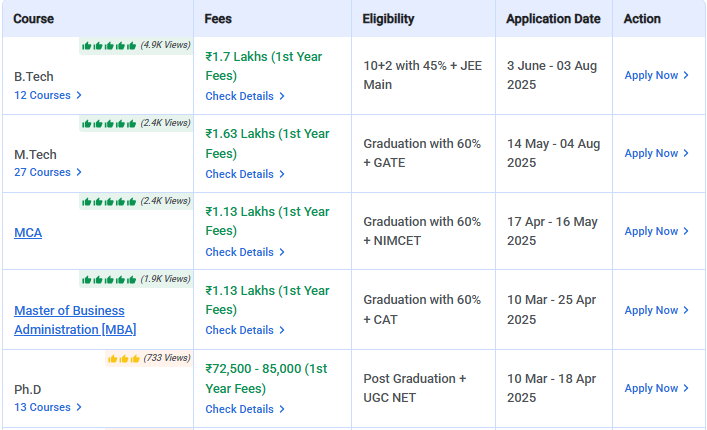Screen dimensions: 707x430
Task: Expand the 13 Courses list under Ph.D
Action: (x=47, y=407)
